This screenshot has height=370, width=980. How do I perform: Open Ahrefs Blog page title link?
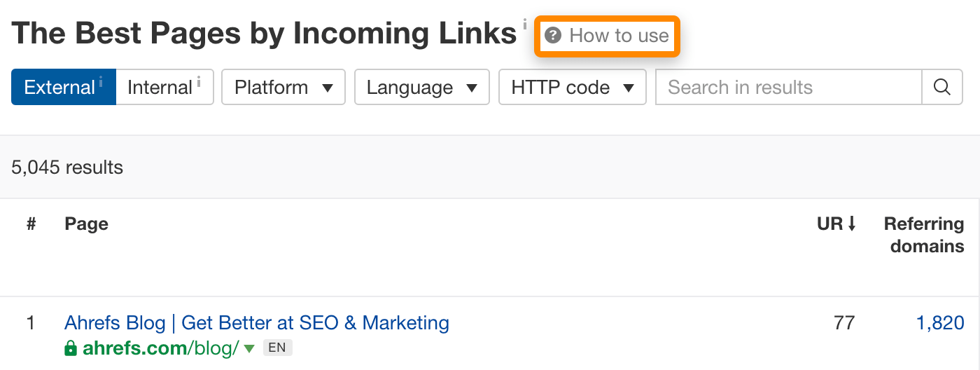click(256, 323)
